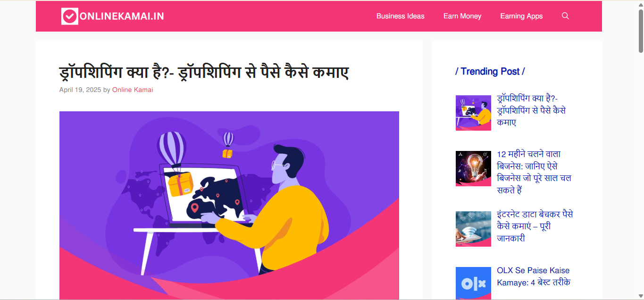Viewport: 644px width, 300px height.
Task: Click the April 19, 2025 post date
Action: click(x=80, y=90)
